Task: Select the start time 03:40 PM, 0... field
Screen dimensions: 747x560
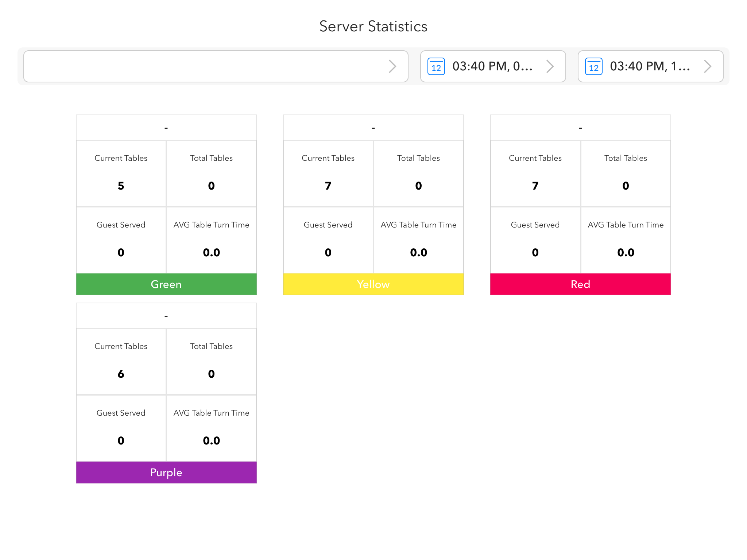Action: (x=492, y=66)
